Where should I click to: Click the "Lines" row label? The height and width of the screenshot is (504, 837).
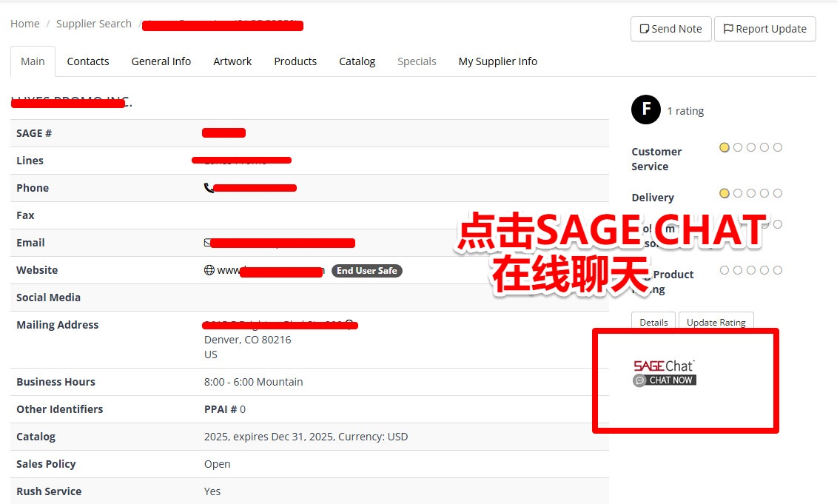click(x=30, y=161)
